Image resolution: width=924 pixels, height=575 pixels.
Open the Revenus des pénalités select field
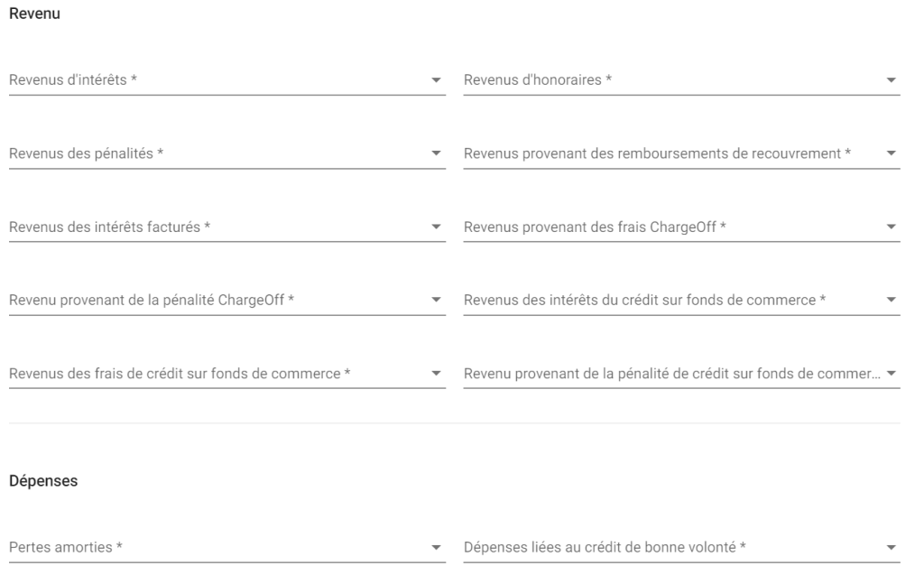pyautogui.click(x=226, y=154)
